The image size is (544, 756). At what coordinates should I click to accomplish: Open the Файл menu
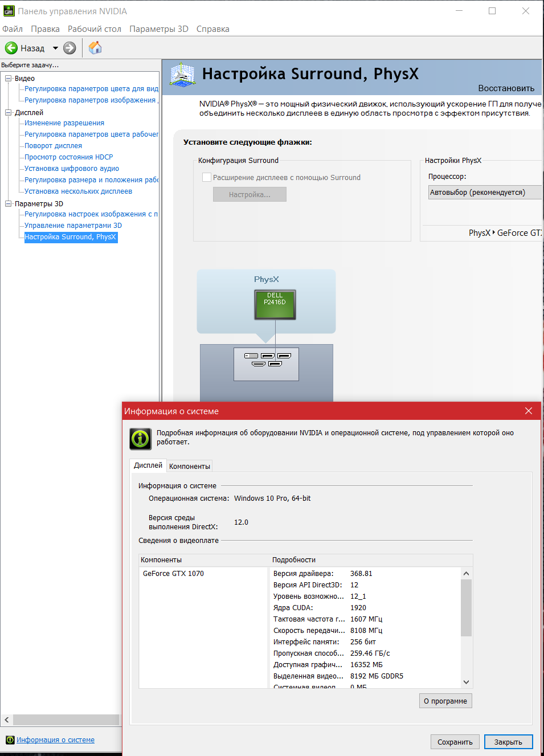(x=13, y=29)
